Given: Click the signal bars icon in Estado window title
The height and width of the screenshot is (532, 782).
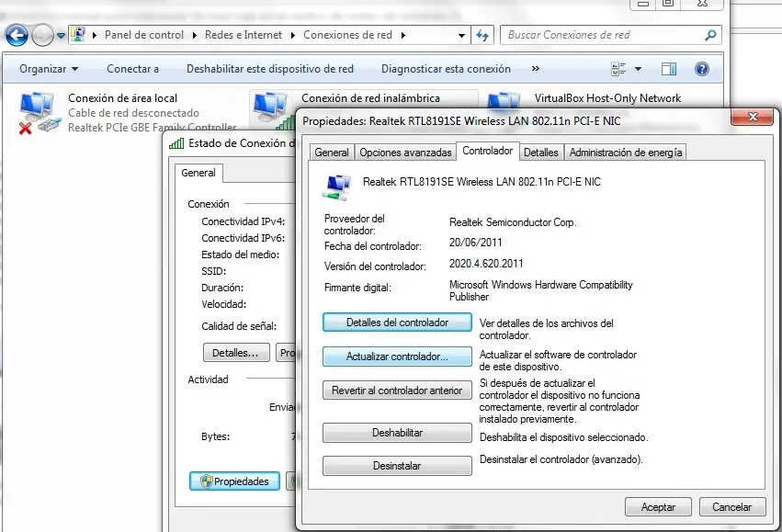Looking at the screenshot, I should pos(176,143).
